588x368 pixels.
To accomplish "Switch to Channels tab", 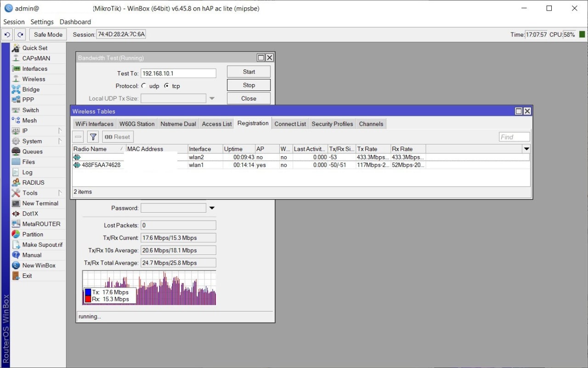I will click(x=371, y=124).
